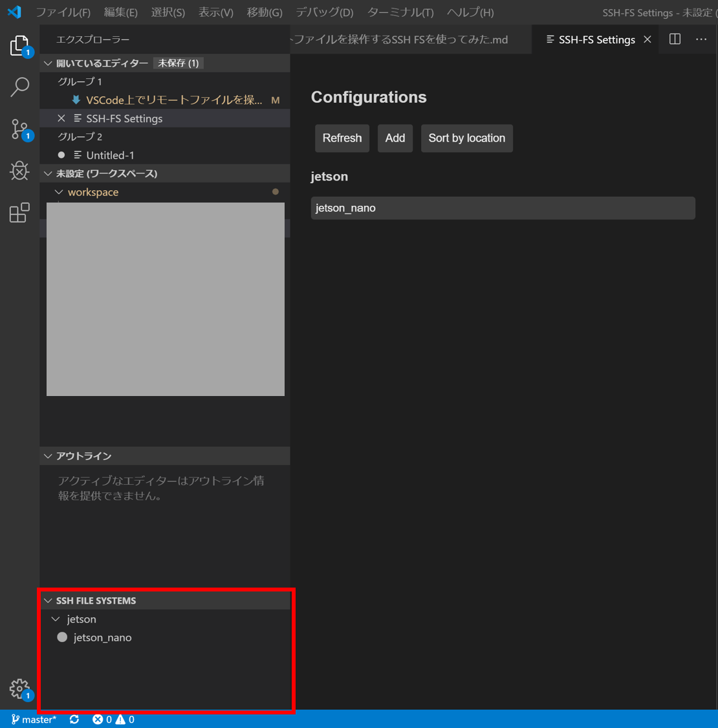Viewport: 718px width, 728px height.
Task: Click the sync changes icon in status bar
Action: coord(74,719)
